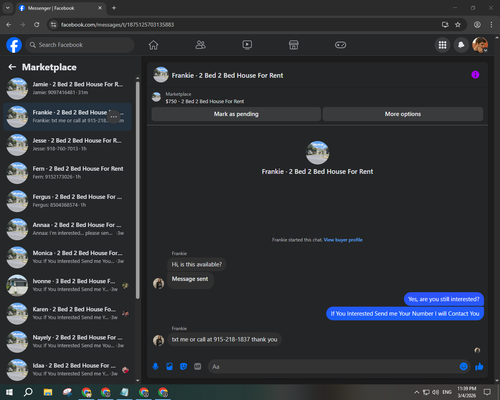Viewport: 500px width, 400px height.
Task: Choose a sticker icon in composer
Action: [x=183, y=367]
